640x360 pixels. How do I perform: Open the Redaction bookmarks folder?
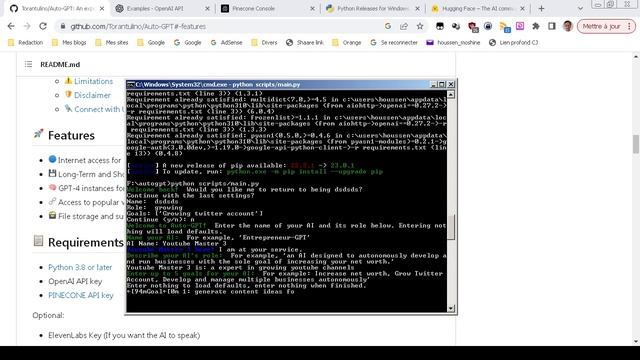(25, 42)
